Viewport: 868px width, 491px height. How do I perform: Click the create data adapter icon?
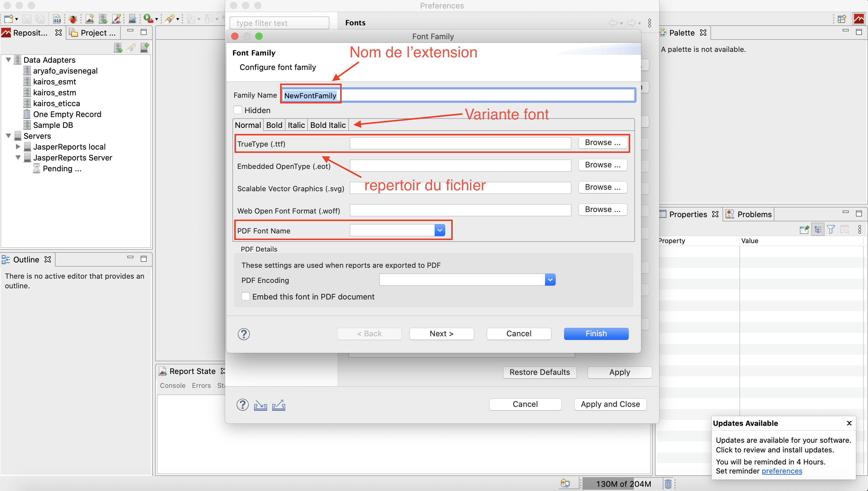[x=118, y=48]
